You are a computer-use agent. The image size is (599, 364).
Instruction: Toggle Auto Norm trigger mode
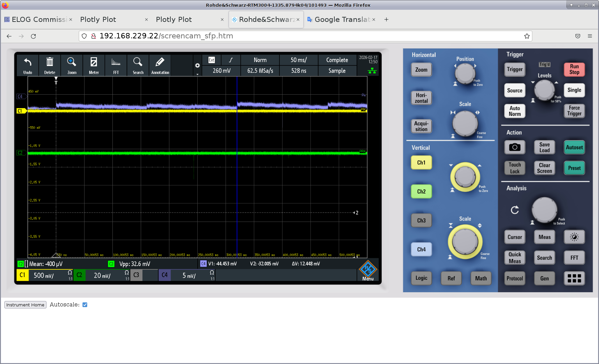click(514, 111)
